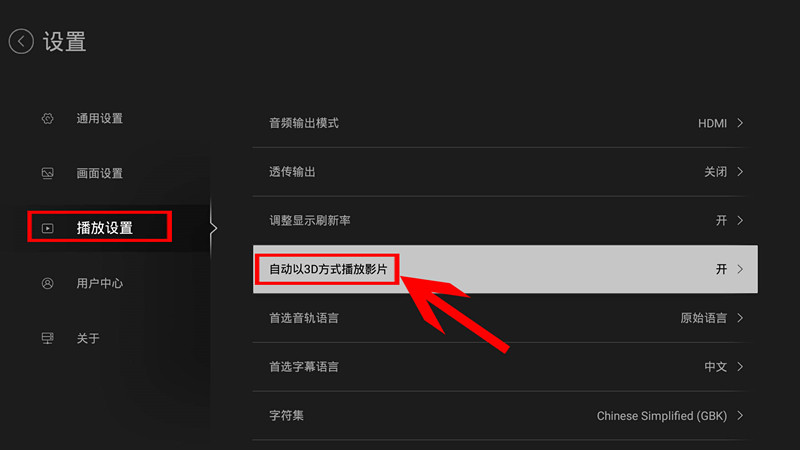Expand 音频输出模式 HDMI chevron
Image resolution: width=800 pixels, height=450 pixels.
tap(740, 123)
